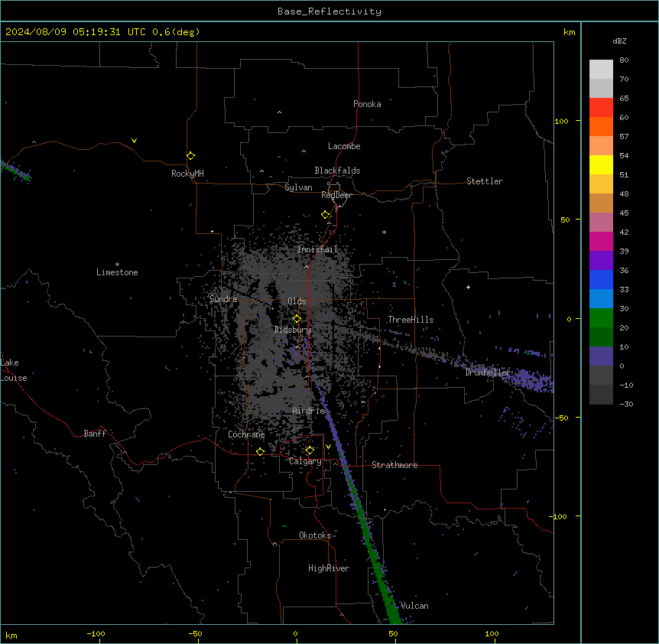The image size is (659, 644).
Task: Click the Limestone label
Action: 117,272
